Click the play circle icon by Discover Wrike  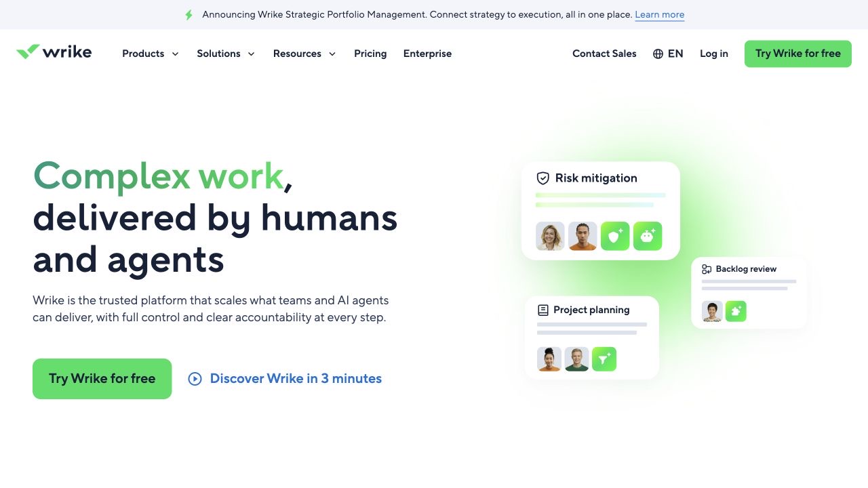(x=195, y=379)
